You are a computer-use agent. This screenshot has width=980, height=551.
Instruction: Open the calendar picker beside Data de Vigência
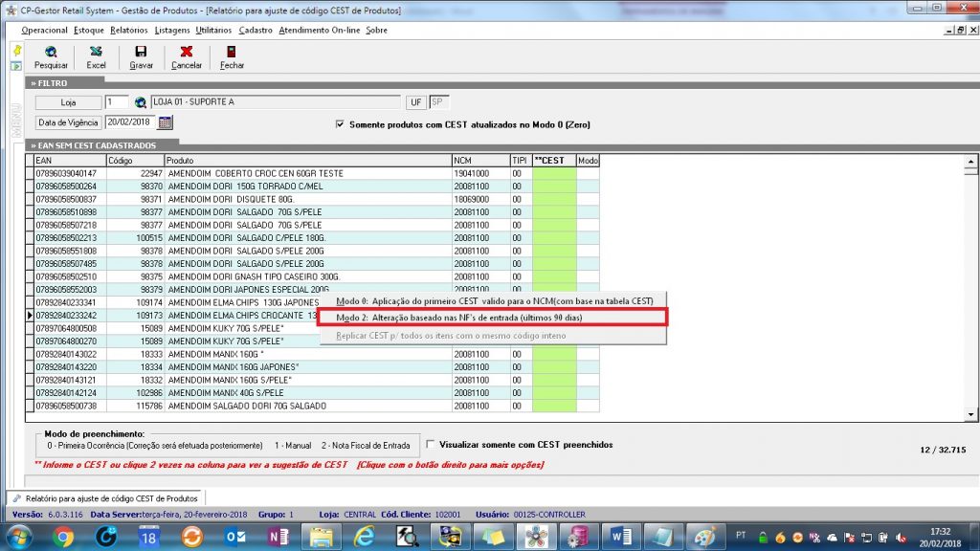coord(165,122)
